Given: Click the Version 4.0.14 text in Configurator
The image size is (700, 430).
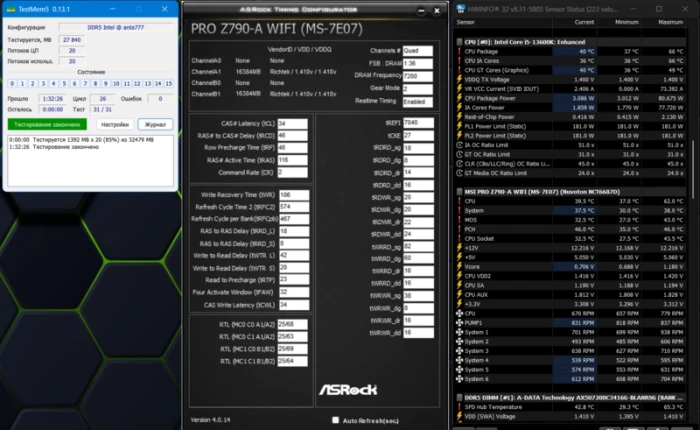Looking at the screenshot, I should (x=210, y=420).
